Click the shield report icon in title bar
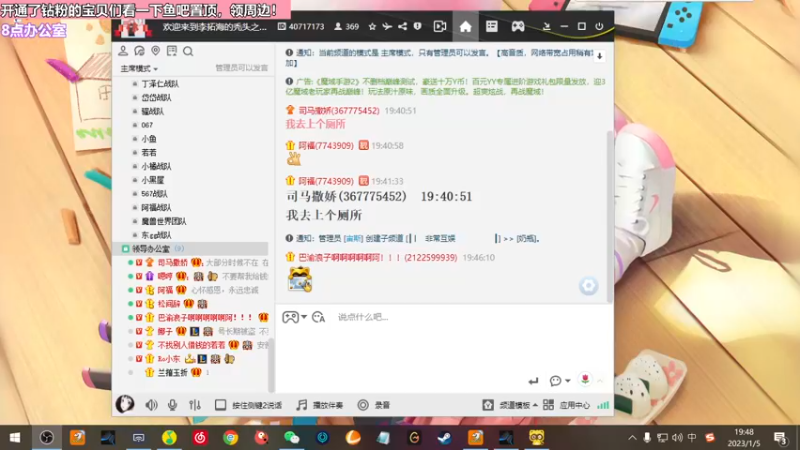The image size is (800, 450). (x=417, y=27)
